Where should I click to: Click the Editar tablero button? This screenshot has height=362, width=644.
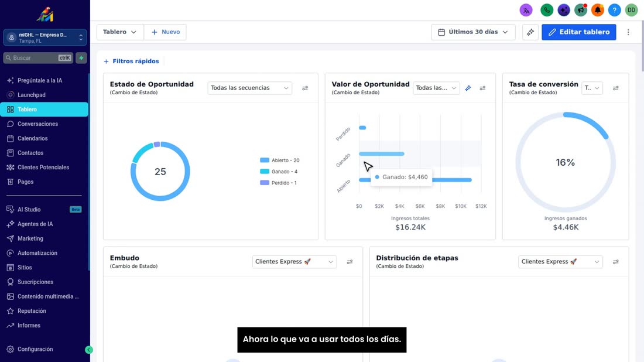point(578,32)
